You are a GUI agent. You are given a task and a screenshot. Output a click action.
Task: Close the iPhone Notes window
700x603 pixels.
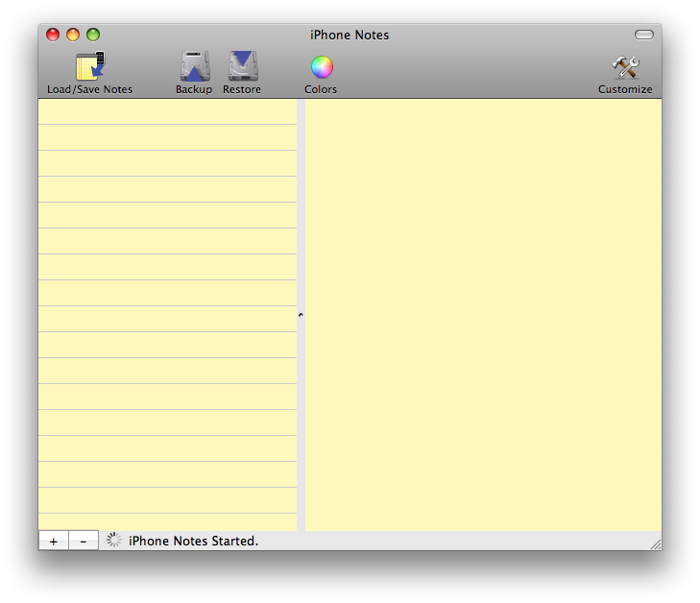53,35
